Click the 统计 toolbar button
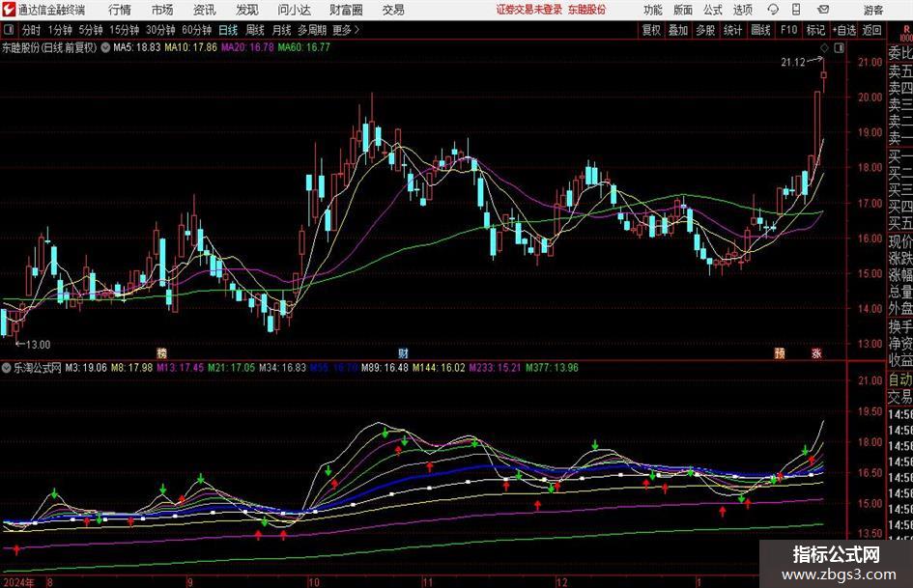Image resolution: width=913 pixels, height=588 pixels. 732,30
